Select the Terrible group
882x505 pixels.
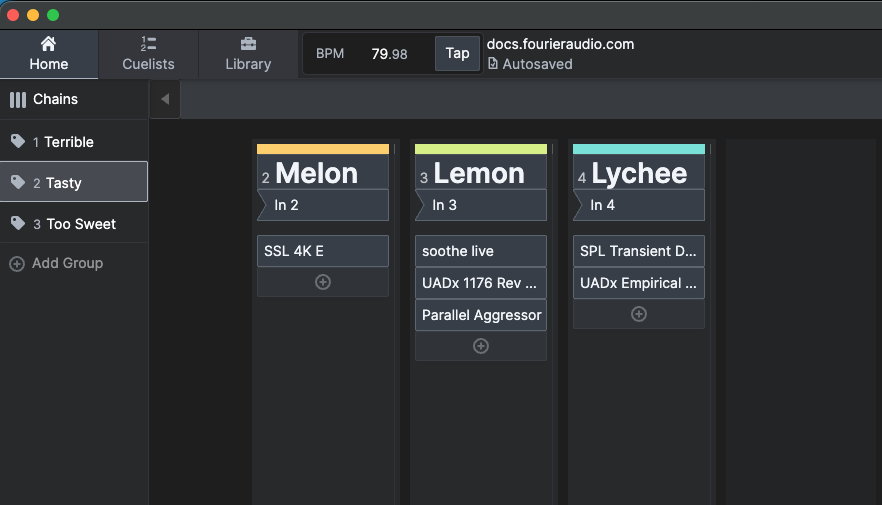click(x=74, y=142)
